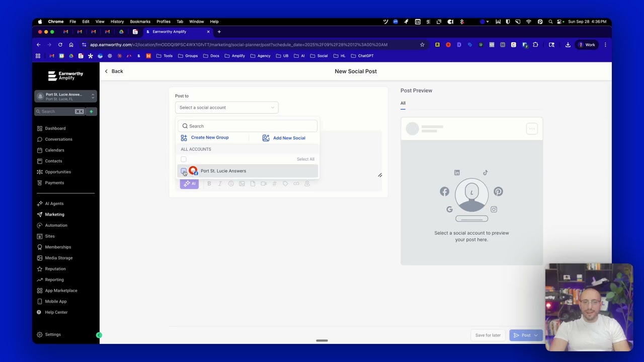Select the All preview tab

coord(403,103)
